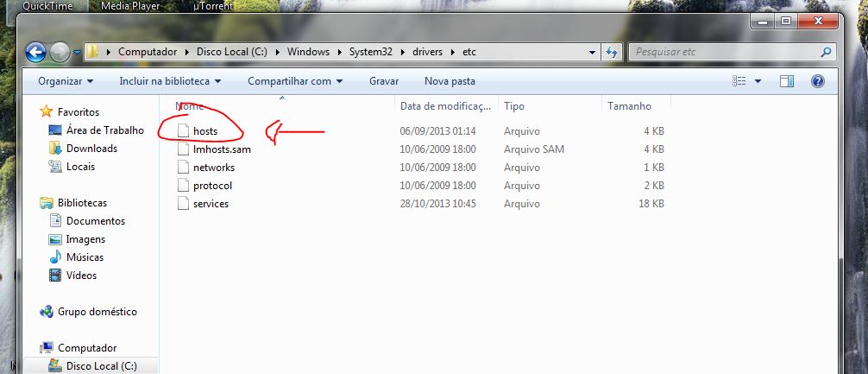Expand breadcrumb arrow after Windows
The image size is (868, 374).
(339, 52)
